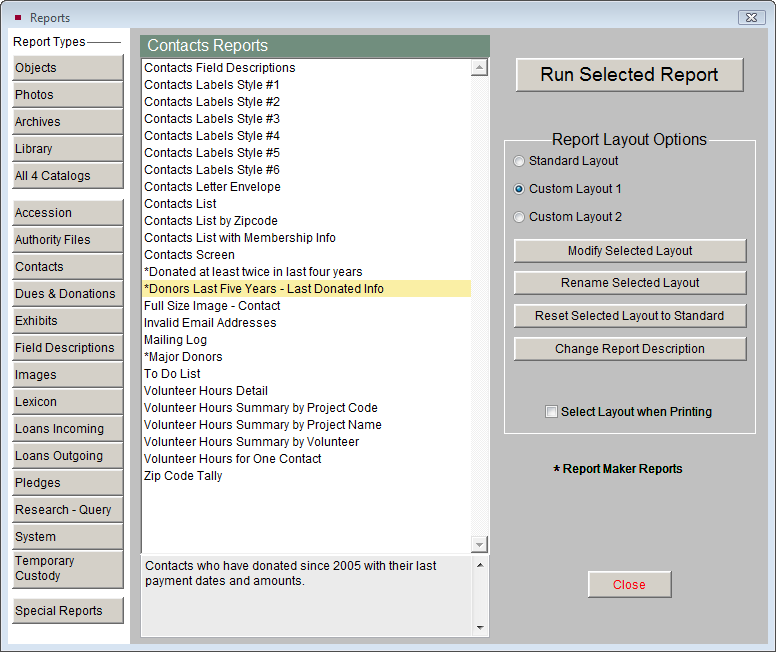This screenshot has height=652, width=776.
Task: Open the Dues & Donations report type
Action: click(67, 294)
